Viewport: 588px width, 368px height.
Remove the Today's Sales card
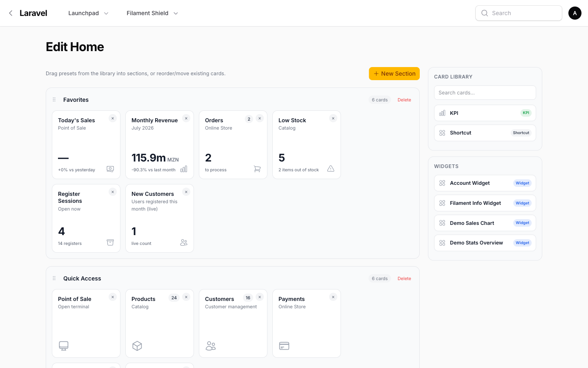click(113, 119)
